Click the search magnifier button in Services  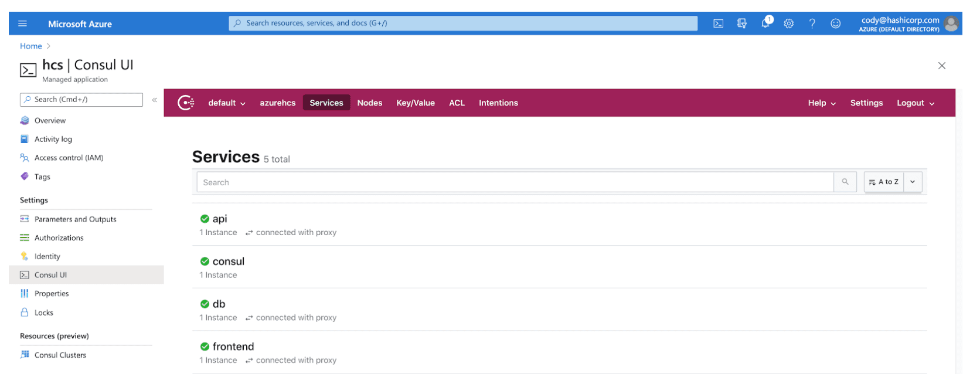(845, 182)
